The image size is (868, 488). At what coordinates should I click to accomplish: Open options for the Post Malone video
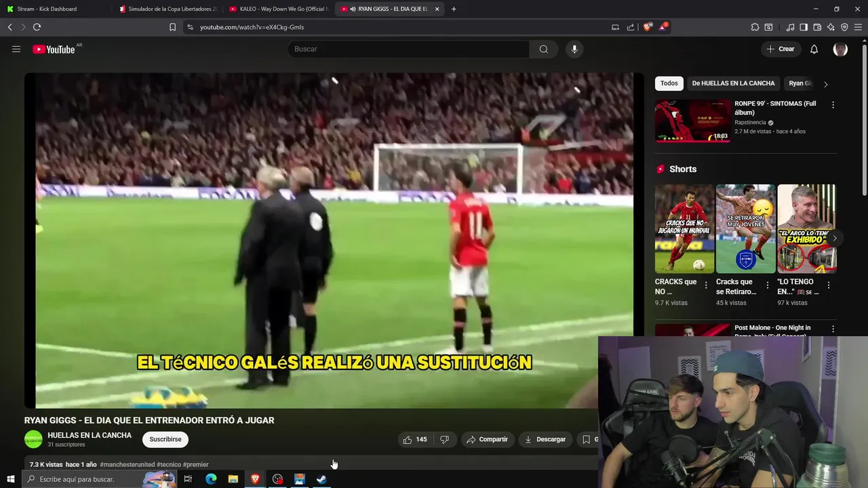[x=833, y=329]
